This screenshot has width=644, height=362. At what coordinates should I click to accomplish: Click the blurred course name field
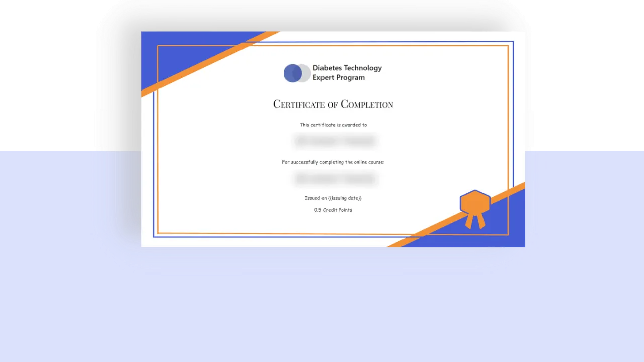[335, 178]
